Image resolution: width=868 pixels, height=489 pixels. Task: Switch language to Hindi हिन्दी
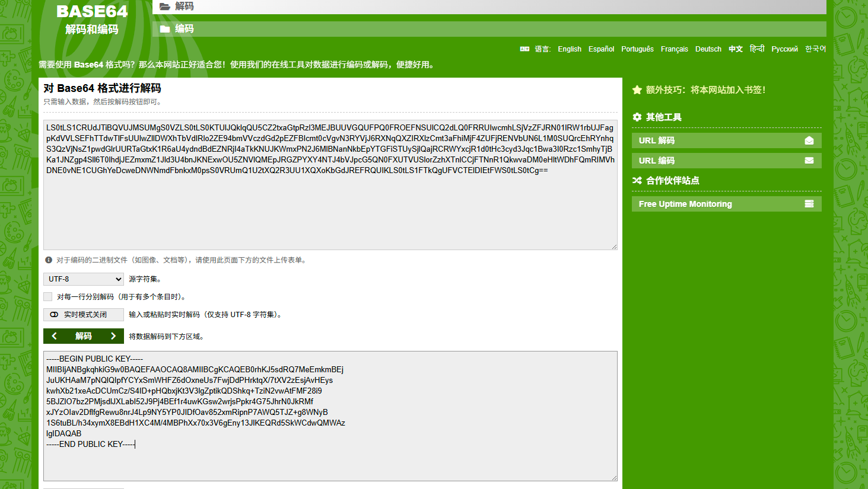tap(757, 49)
